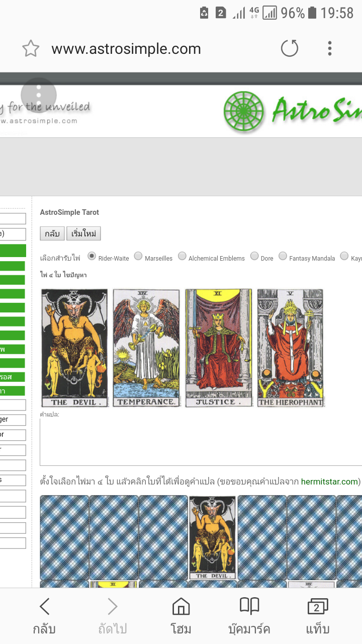Tap the disabled ถัดไป forward button
362x644 pixels.
(x=113, y=616)
